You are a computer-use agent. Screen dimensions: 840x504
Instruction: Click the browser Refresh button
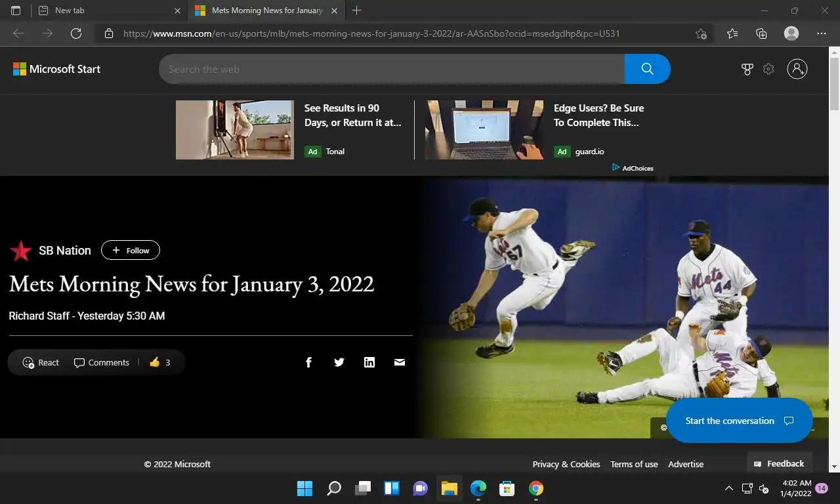click(76, 33)
